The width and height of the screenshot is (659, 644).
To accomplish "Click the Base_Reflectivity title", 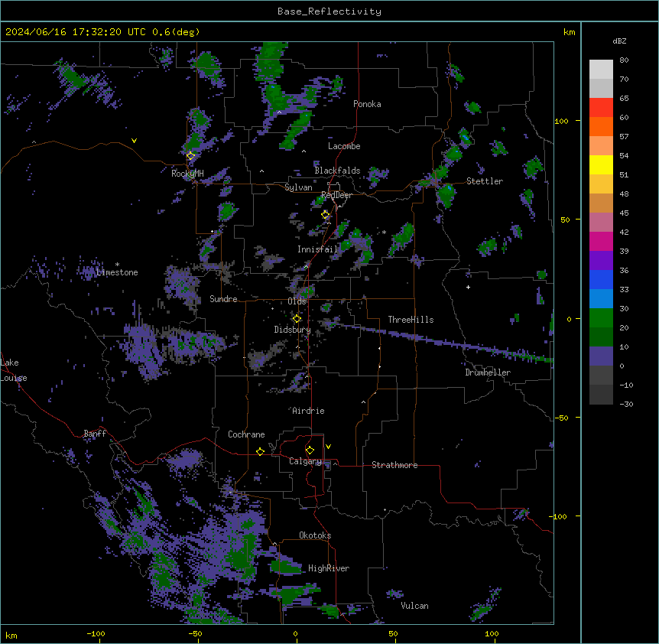I will coord(329,11).
